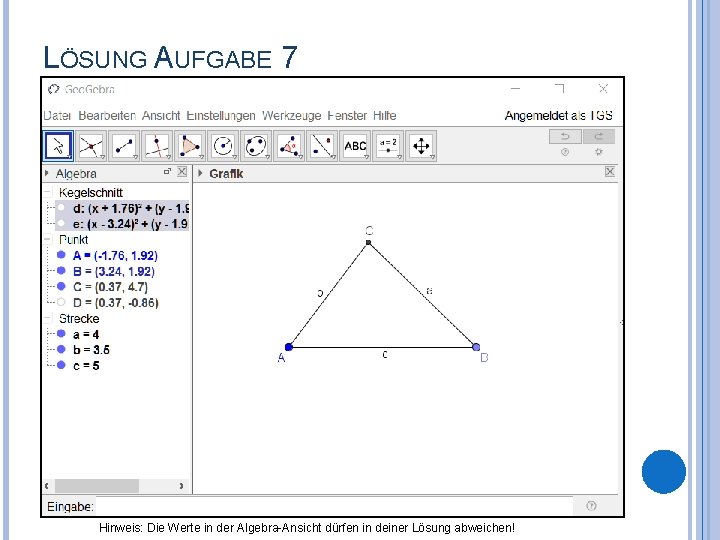Open the Bearbeiten menu
The height and width of the screenshot is (540, 720).
tap(107, 116)
